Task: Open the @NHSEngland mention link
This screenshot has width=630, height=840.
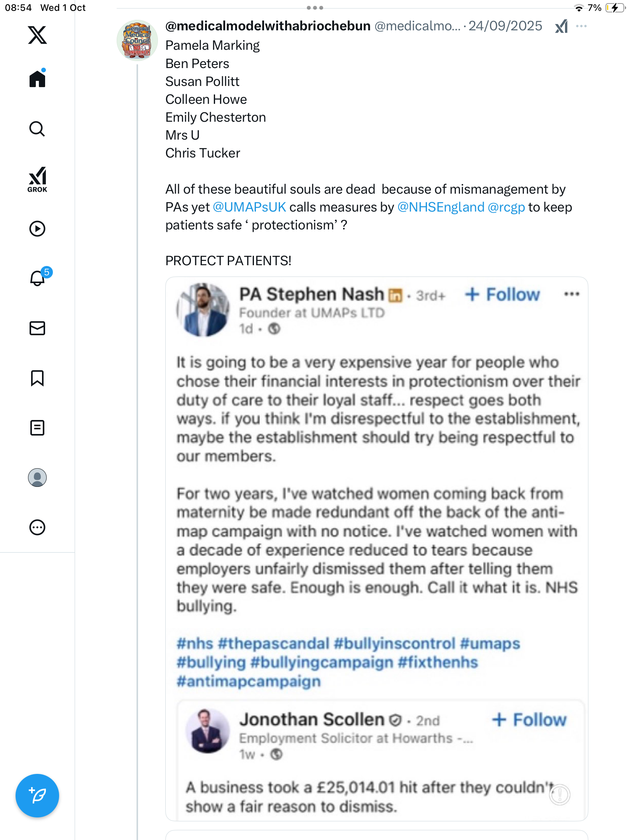Action: pyautogui.click(x=441, y=207)
